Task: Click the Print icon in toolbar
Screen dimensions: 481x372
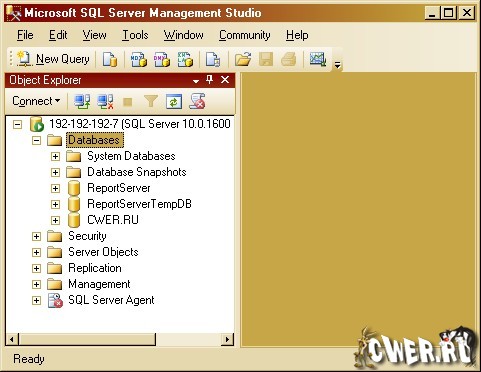Action: click(289, 59)
